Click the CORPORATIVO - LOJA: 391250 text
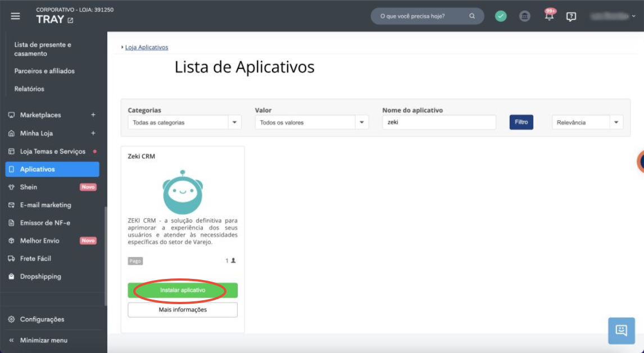Screen dimensions: 644x353 [x=75, y=10]
